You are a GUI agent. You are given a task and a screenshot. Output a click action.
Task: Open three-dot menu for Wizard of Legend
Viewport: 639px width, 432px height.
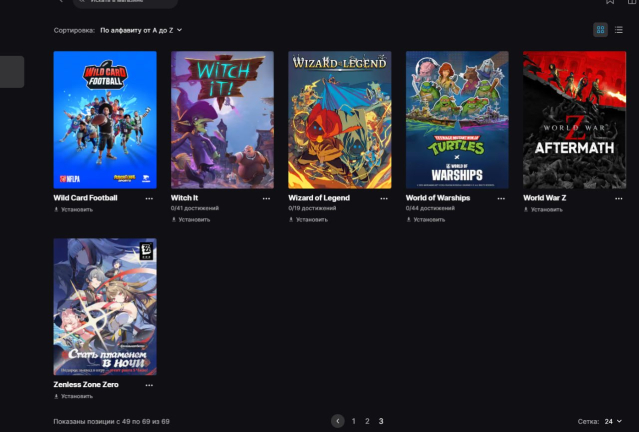pos(384,199)
